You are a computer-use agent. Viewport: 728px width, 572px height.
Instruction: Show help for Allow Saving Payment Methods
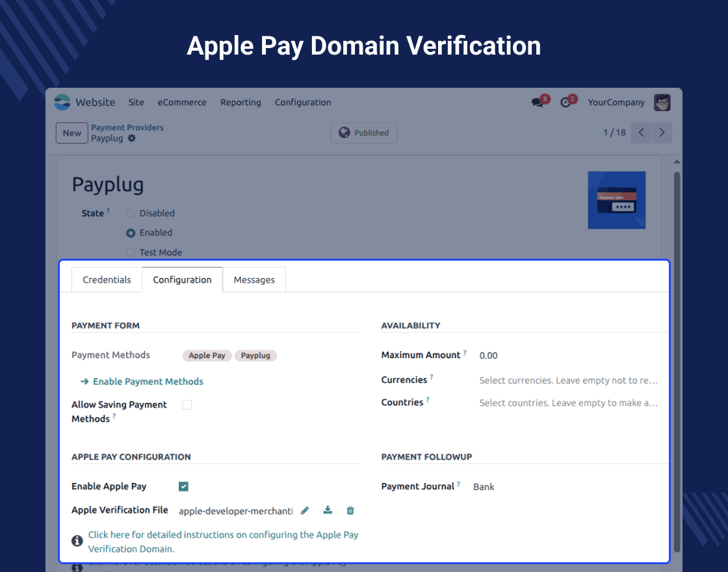[x=114, y=416]
